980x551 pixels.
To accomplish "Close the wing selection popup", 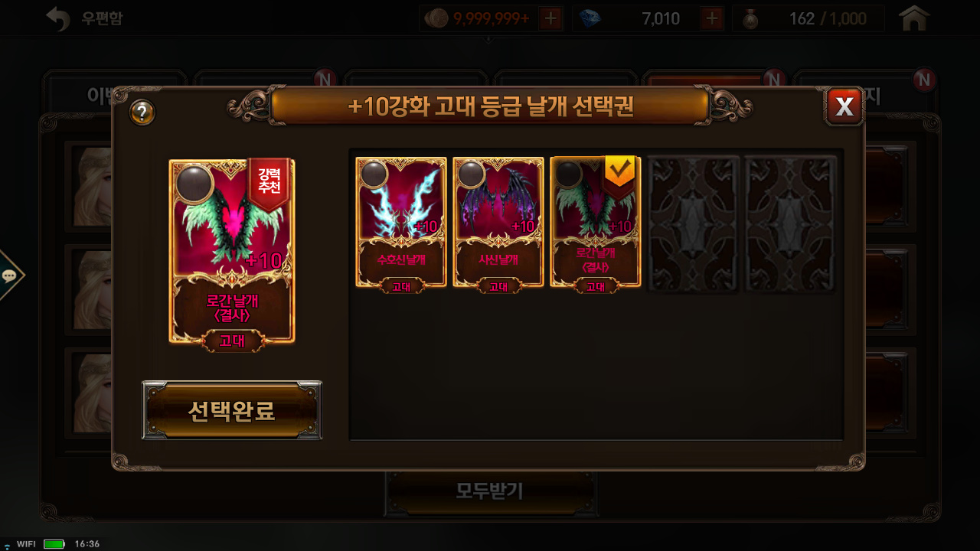I will tap(844, 107).
